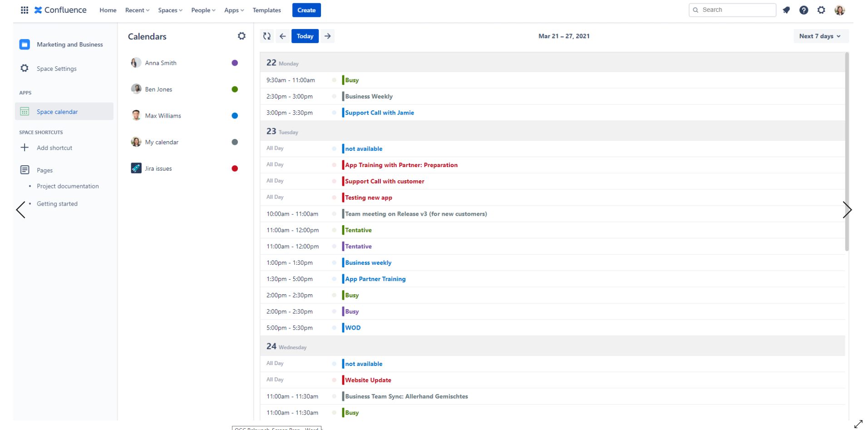Open the app switcher grid icon
Viewport: 868px width, 430px height.
25,10
